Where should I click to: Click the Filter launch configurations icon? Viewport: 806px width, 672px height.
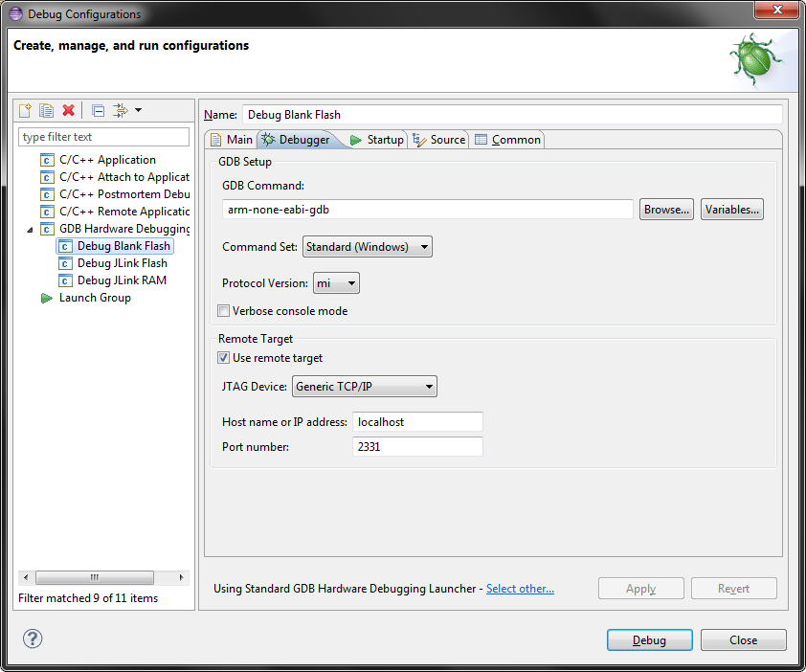pos(123,110)
